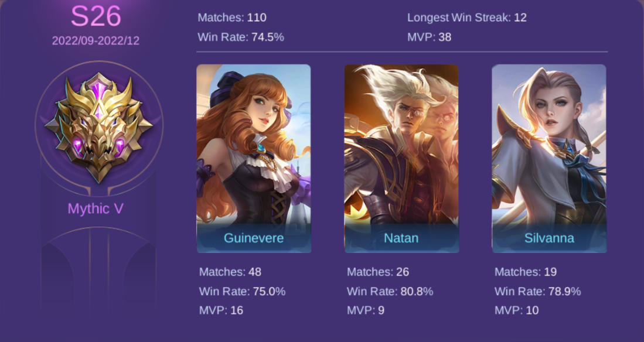Viewport: 644px width, 342px height.
Task: Open the Silvanna hero portrait card
Action: [549, 159]
